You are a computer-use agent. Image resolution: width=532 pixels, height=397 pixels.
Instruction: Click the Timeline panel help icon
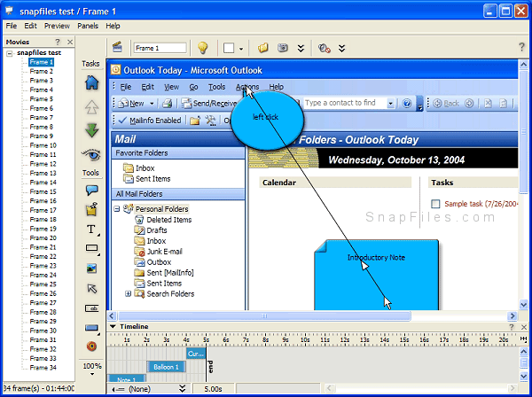[512, 327]
